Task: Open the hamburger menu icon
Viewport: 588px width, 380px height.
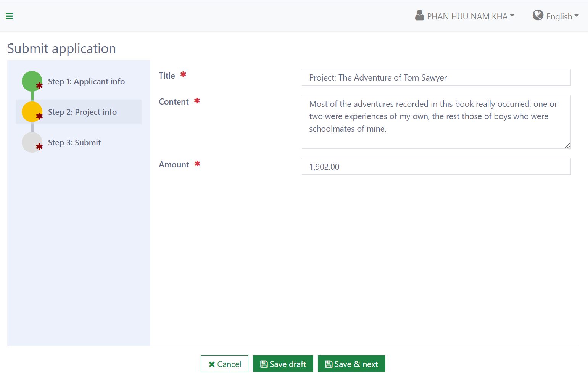Action: pyautogui.click(x=10, y=16)
